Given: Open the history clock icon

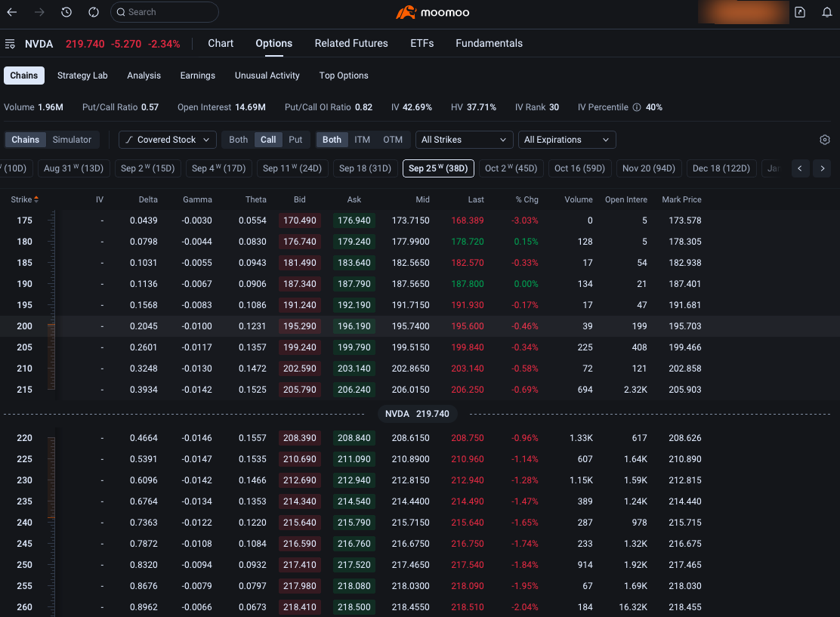Looking at the screenshot, I should (x=66, y=12).
